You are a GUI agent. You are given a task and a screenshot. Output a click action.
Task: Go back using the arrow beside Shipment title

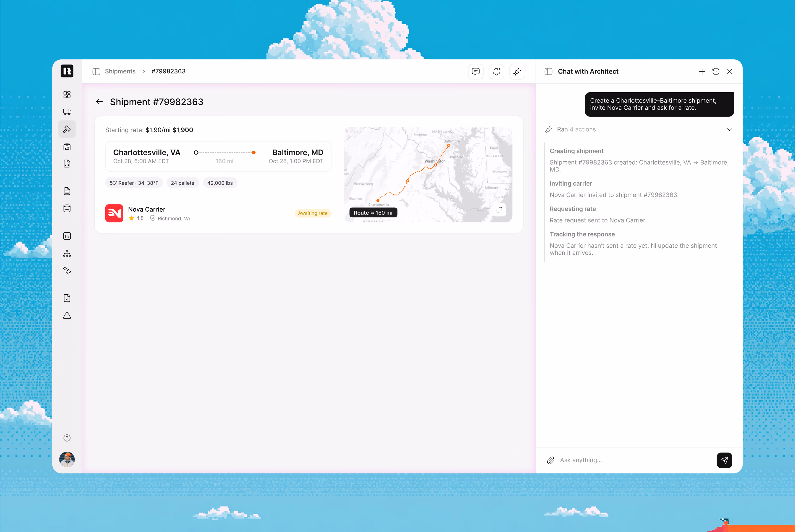99,102
